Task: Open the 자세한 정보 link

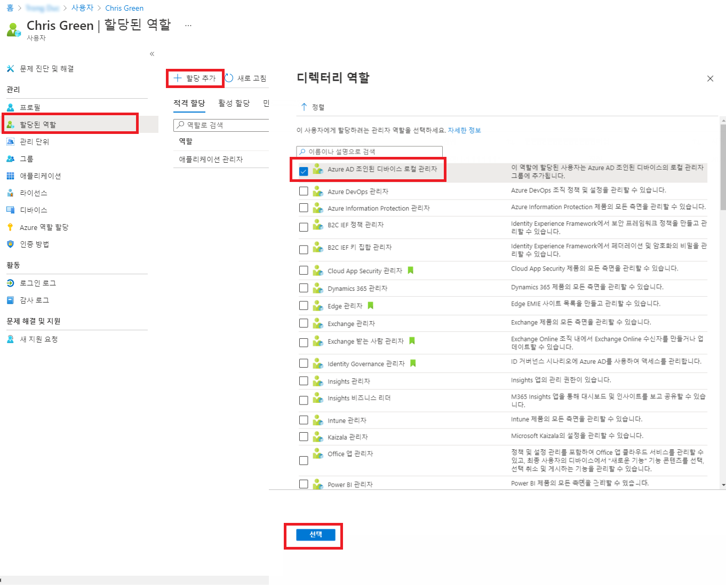Action: pos(464,130)
